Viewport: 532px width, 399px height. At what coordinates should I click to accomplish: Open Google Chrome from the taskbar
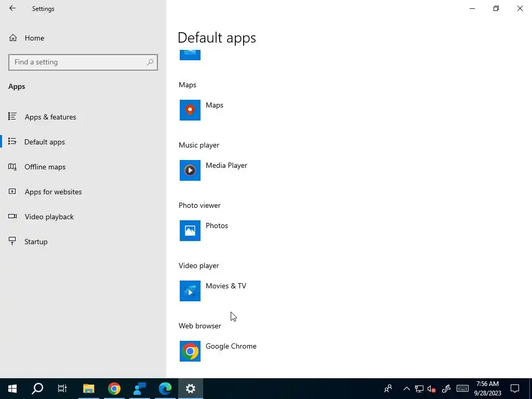click(x=114, y=389)
